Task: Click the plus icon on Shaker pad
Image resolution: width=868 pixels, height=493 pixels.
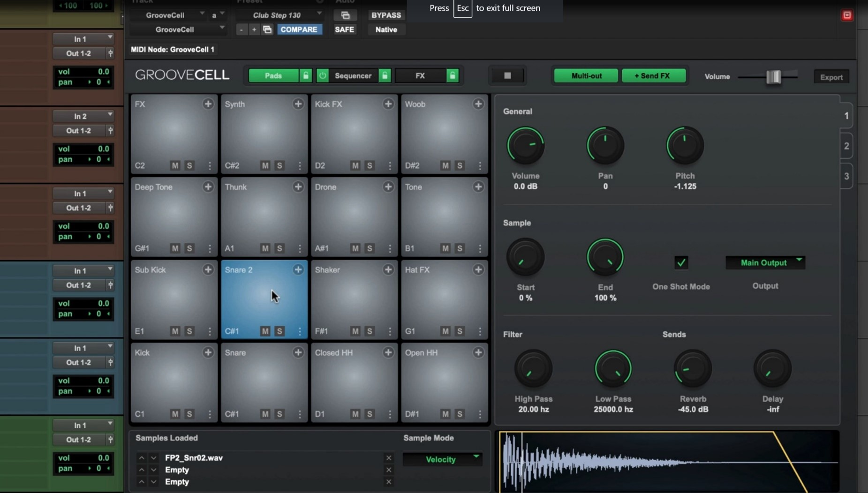Action: tap(388, 269)
